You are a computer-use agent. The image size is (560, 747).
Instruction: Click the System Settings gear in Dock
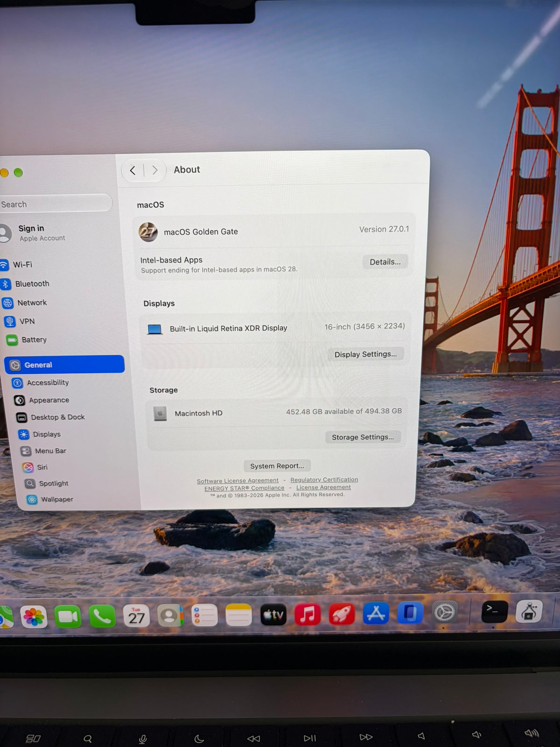[x=444, y=612]
